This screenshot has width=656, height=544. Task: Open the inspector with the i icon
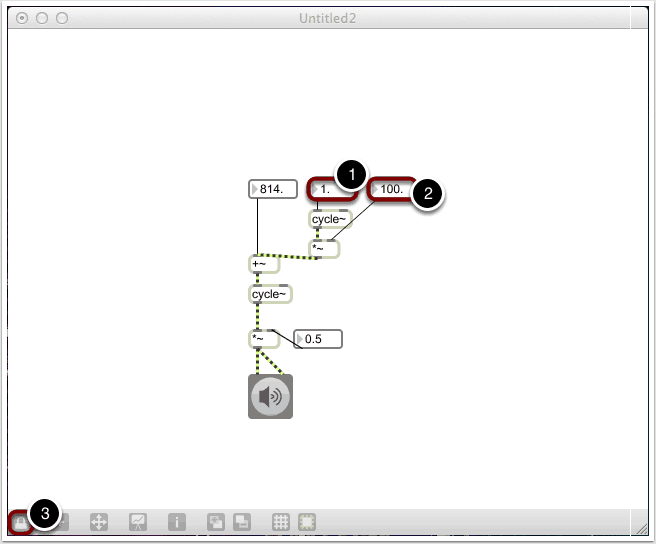(177, 522)
